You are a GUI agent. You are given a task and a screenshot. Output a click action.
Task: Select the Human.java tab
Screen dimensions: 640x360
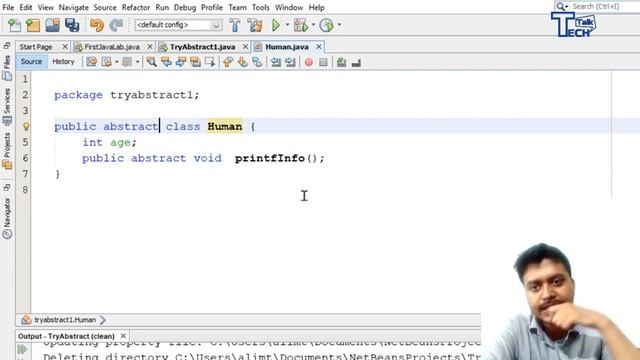[x=287, y=47]
